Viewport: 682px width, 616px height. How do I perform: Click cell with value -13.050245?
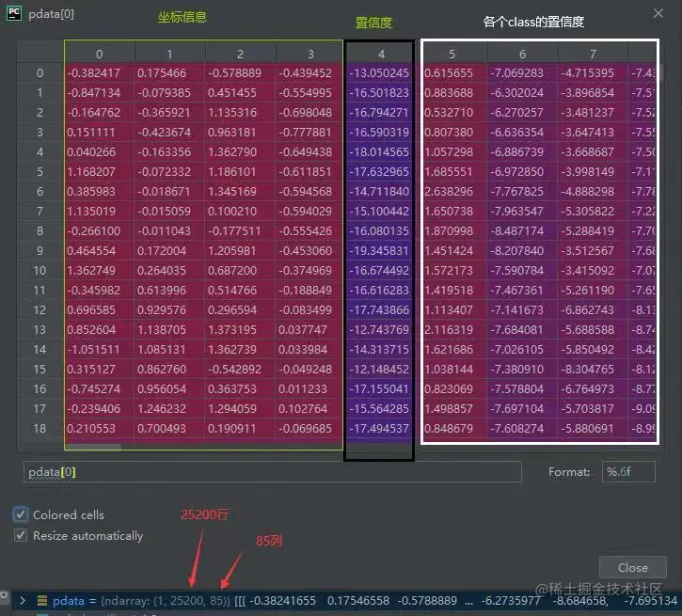(380, 73)
